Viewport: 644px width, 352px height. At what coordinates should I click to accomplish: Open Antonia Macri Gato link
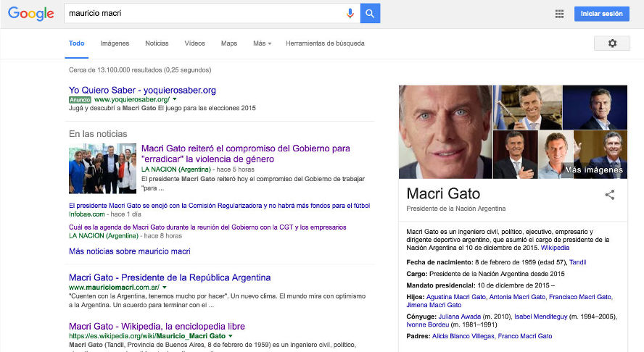[x=517, y=297]
